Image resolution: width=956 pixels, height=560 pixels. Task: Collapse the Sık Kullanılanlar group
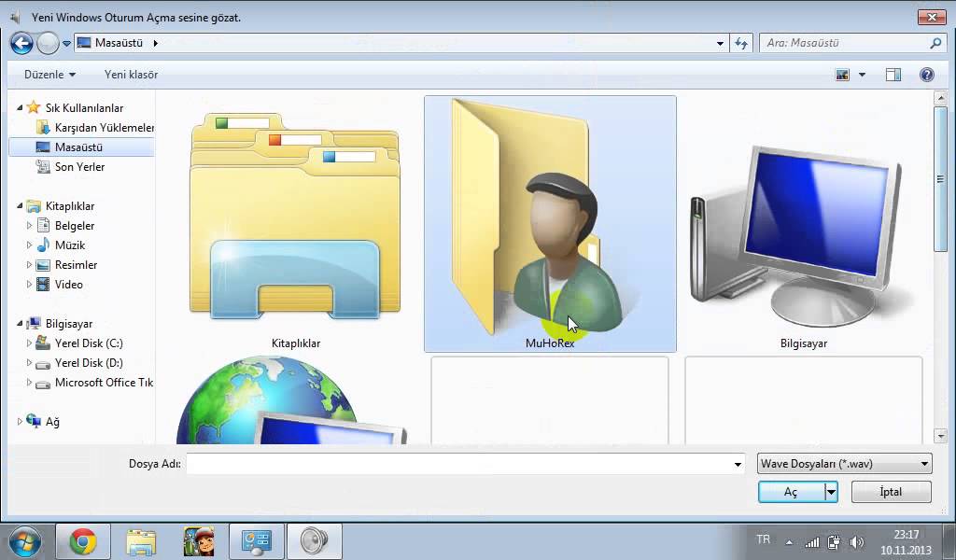click(20, 108)
